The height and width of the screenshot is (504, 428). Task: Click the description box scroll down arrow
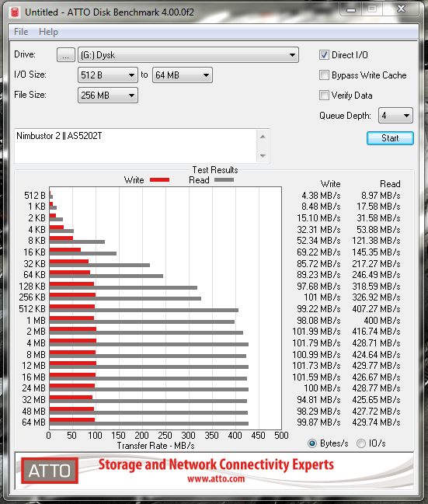coord(263,156)
